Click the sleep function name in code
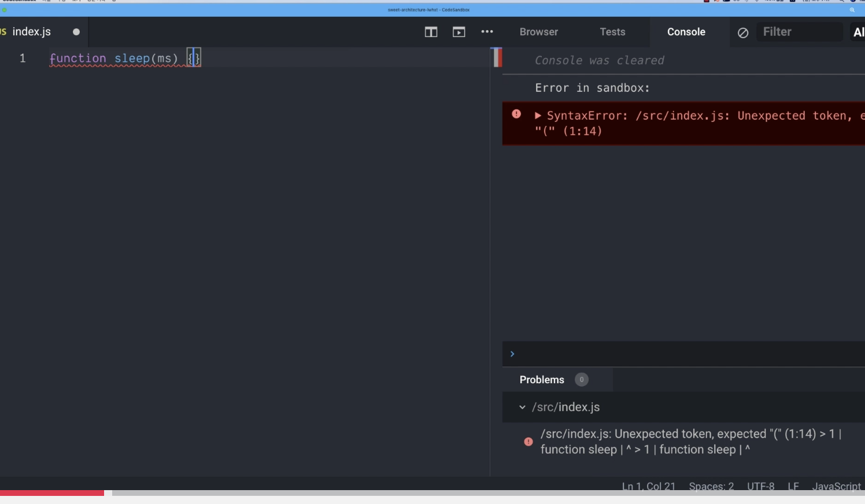Image resolution: width=865 pixels, height=504 pixels. point(132,58)
